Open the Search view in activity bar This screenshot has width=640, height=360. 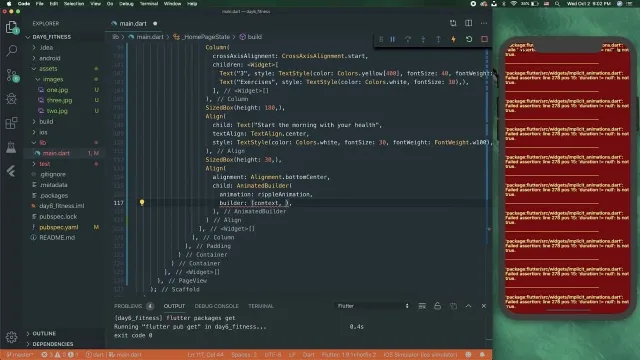(x=11, y=51)
